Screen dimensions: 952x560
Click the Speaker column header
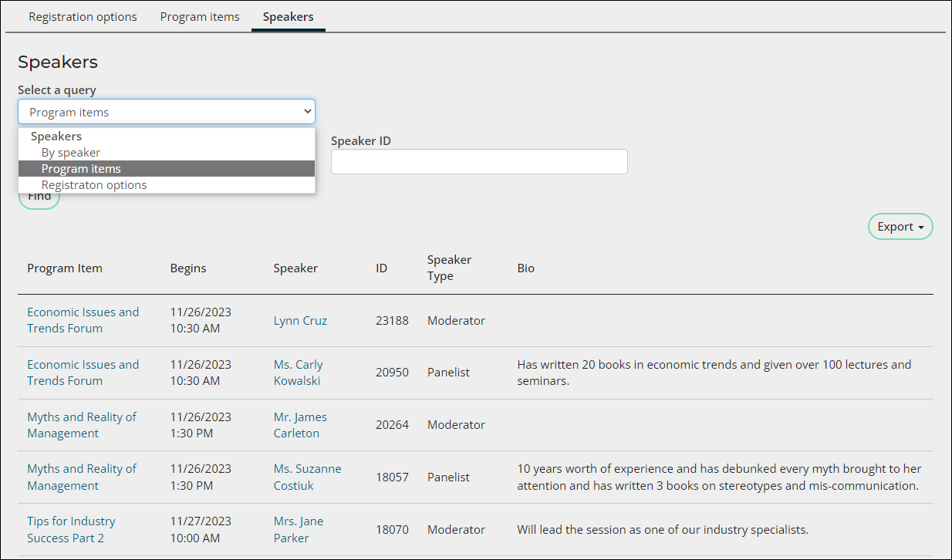tap(295, 268)
